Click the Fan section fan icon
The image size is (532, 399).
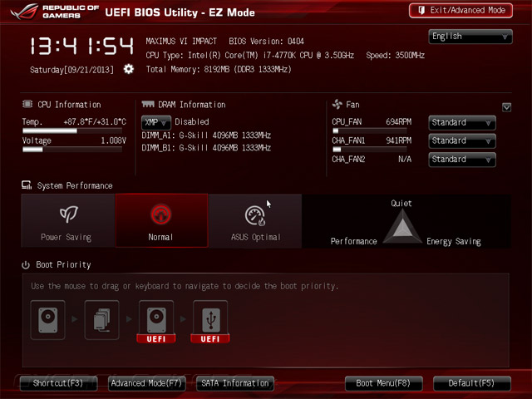coord(337,104)
